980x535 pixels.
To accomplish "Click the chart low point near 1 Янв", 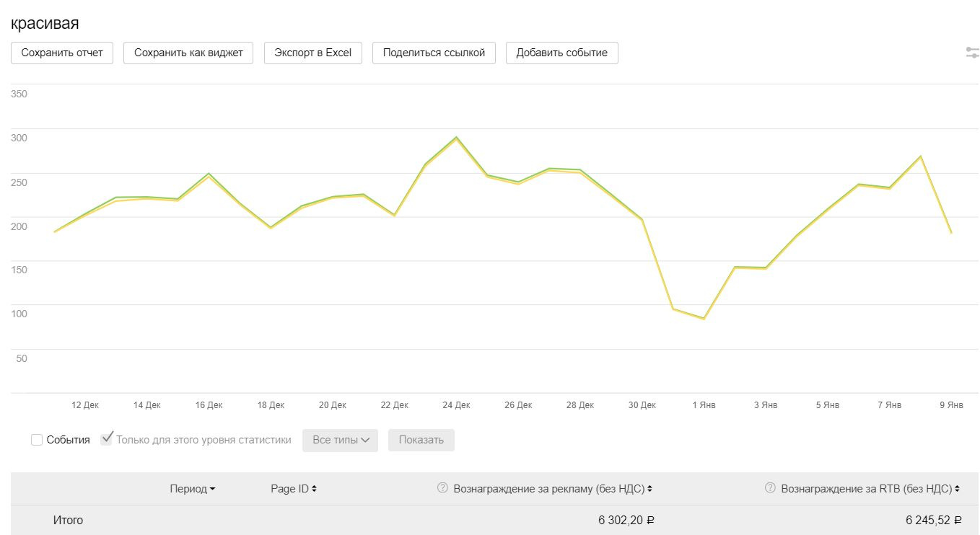I will (x=704, y=319).
